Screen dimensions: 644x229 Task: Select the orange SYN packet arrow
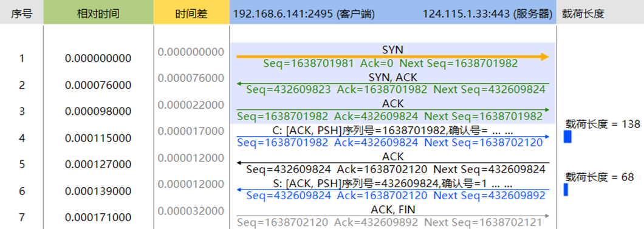[392, 57]
